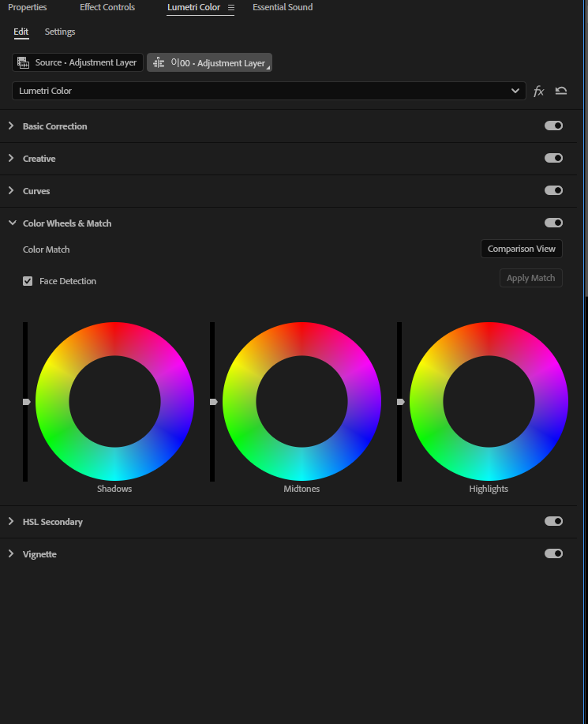Select the Edit sub-tab
This screenshot has height=724, width=588.
[x=21, y=32]
